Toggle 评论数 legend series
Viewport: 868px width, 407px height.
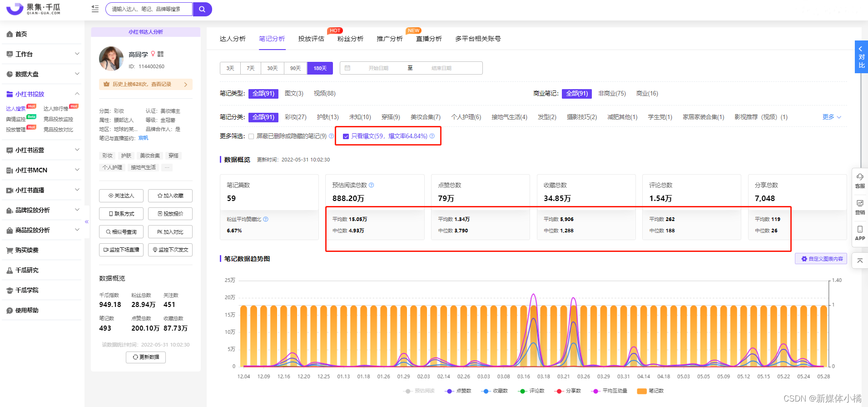531,391
